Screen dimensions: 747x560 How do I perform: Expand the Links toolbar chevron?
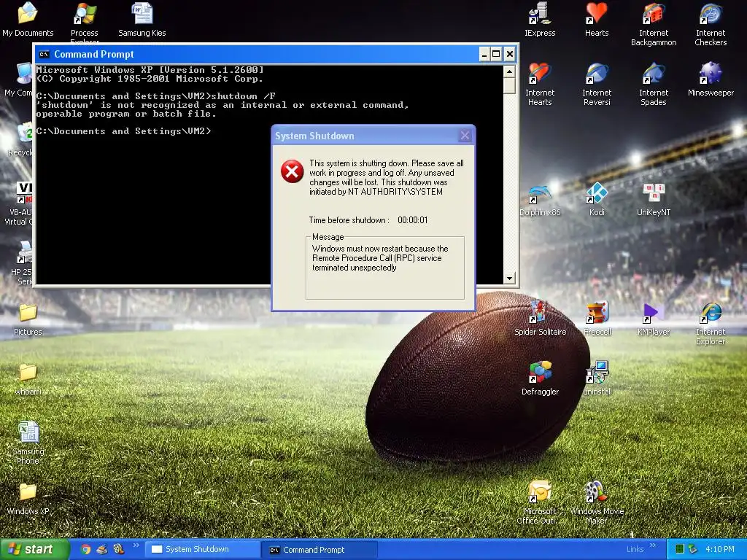click(x=653, y=545)
